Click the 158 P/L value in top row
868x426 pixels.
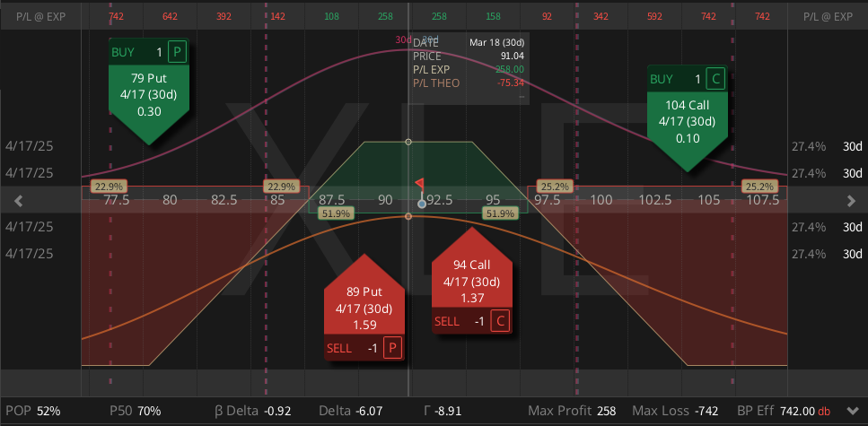493,17
